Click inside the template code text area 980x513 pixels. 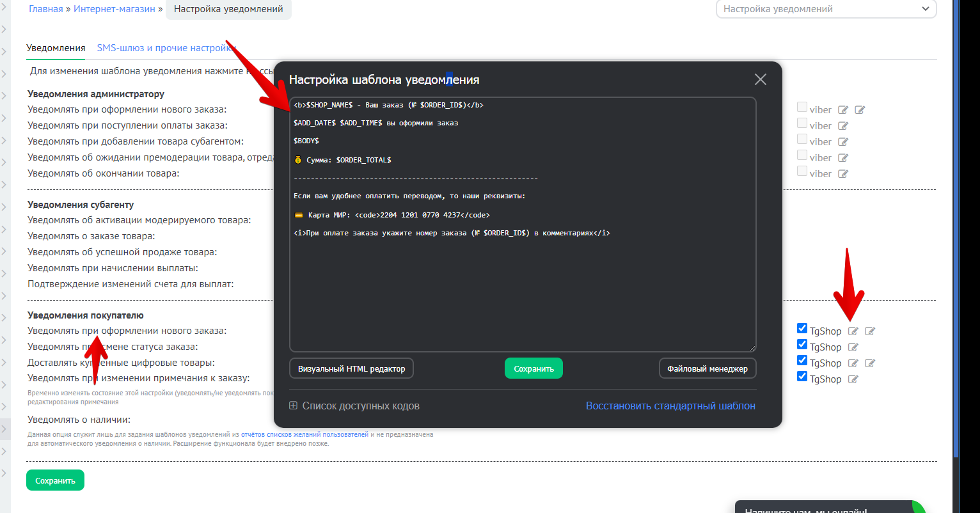click(x=522, y=288)
